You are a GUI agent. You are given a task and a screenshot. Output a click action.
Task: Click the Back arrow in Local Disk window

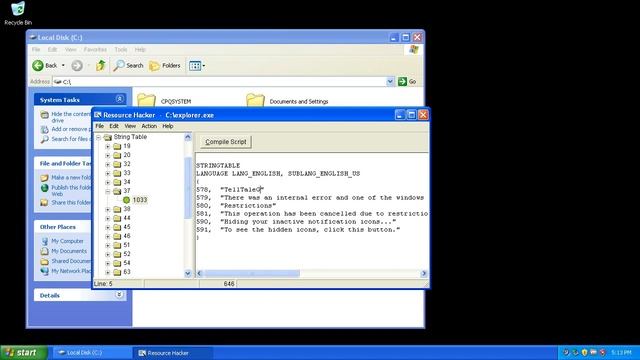coord(38,65)
